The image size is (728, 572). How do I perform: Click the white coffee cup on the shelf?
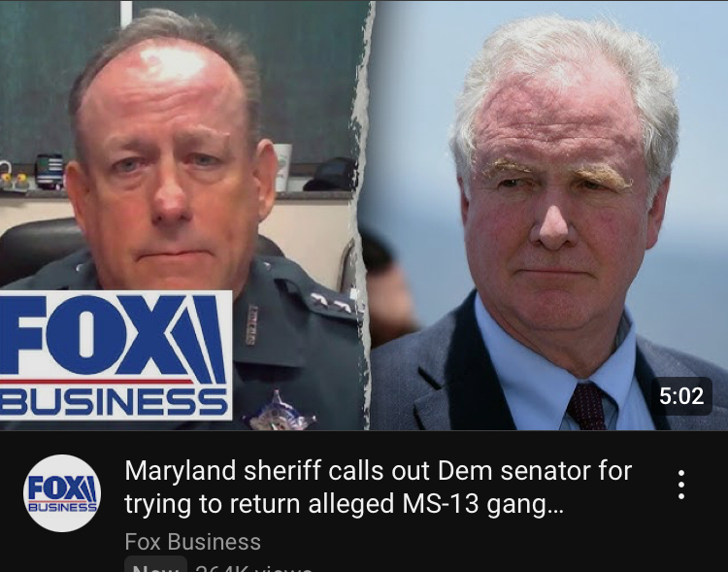coord(282,167)
